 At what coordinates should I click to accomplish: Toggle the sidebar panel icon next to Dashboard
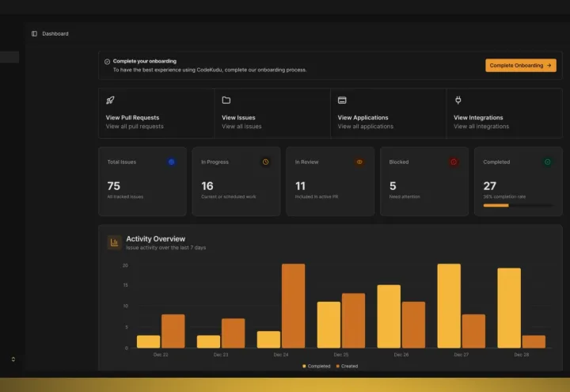tap(34, 34)
